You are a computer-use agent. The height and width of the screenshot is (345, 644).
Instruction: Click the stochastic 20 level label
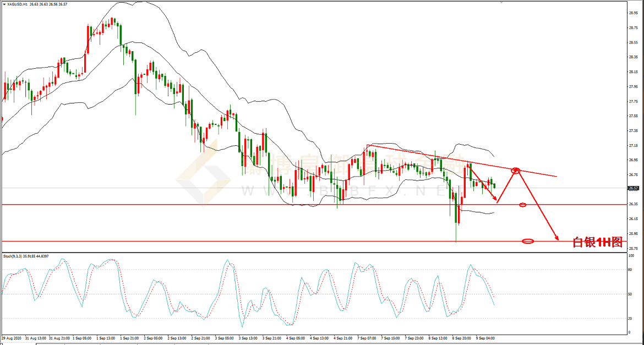coord(631,319)
